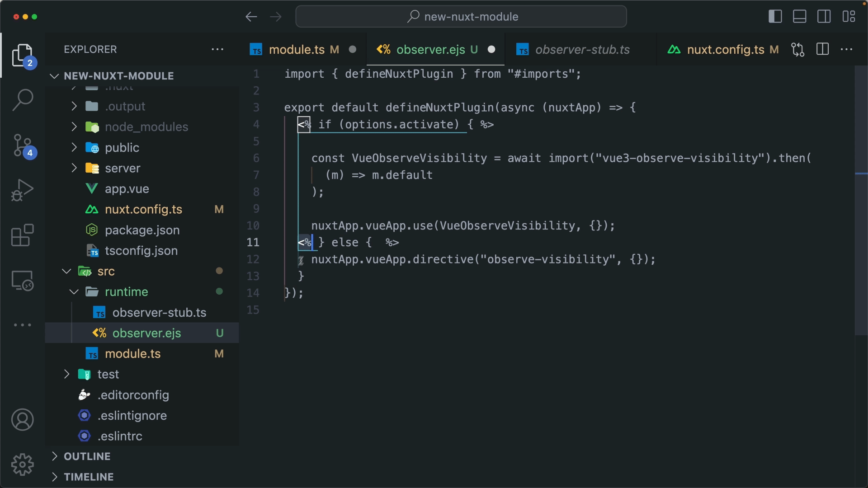Expand the test folder
868x488 pixels.
(142, 375)
